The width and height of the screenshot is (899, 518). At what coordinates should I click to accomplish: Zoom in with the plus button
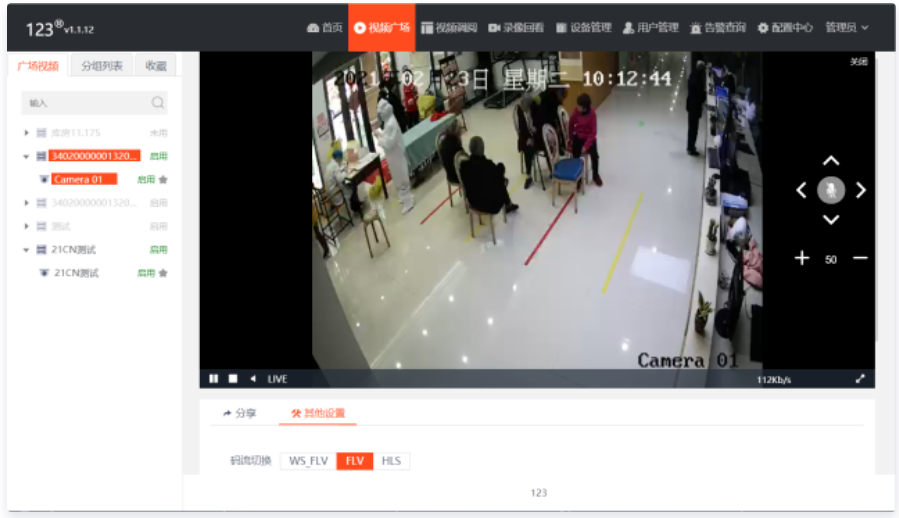[802, 258]
